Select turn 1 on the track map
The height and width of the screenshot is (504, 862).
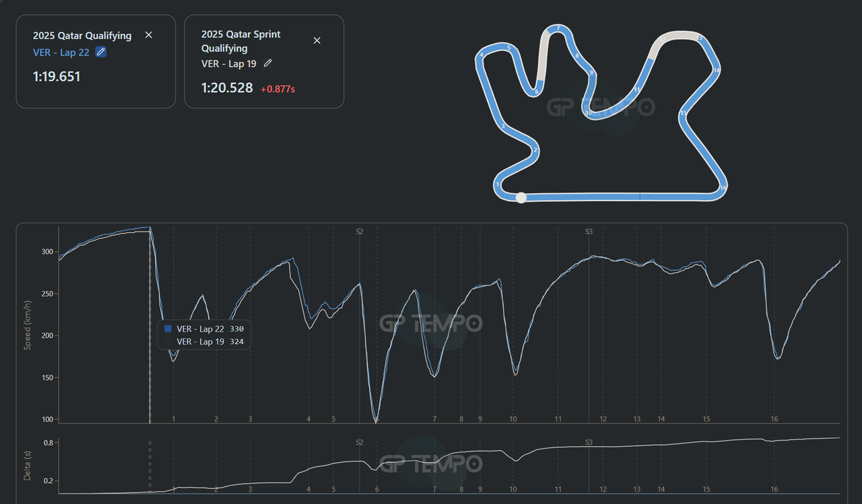coord(497,184)
